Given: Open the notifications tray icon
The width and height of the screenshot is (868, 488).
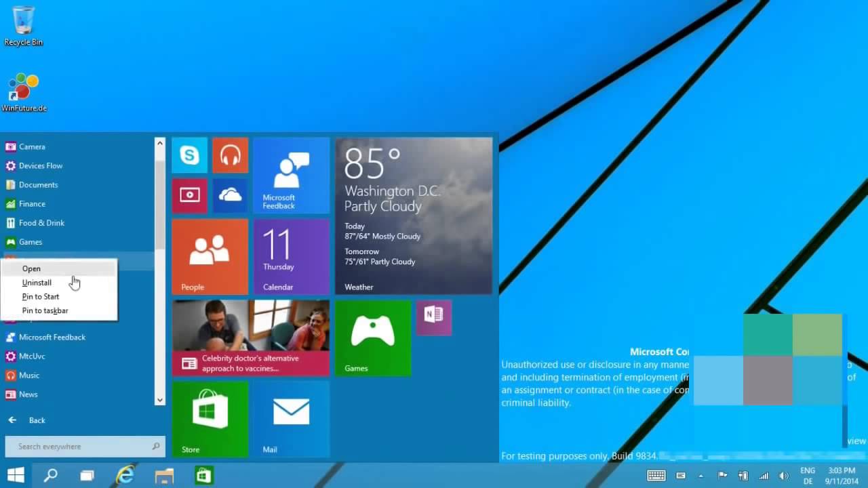Looking at the screenshot, I should click(x=681, y=476).
